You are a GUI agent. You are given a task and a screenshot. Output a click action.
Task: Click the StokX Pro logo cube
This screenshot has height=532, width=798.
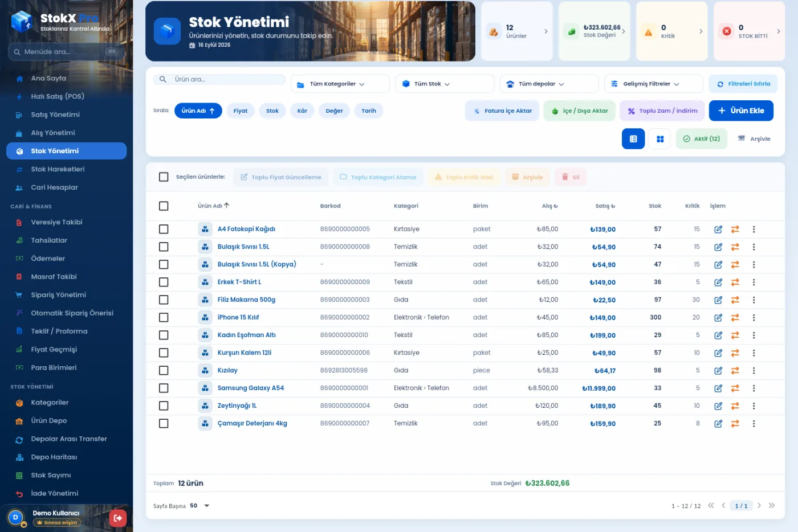(x=23, y=22)
